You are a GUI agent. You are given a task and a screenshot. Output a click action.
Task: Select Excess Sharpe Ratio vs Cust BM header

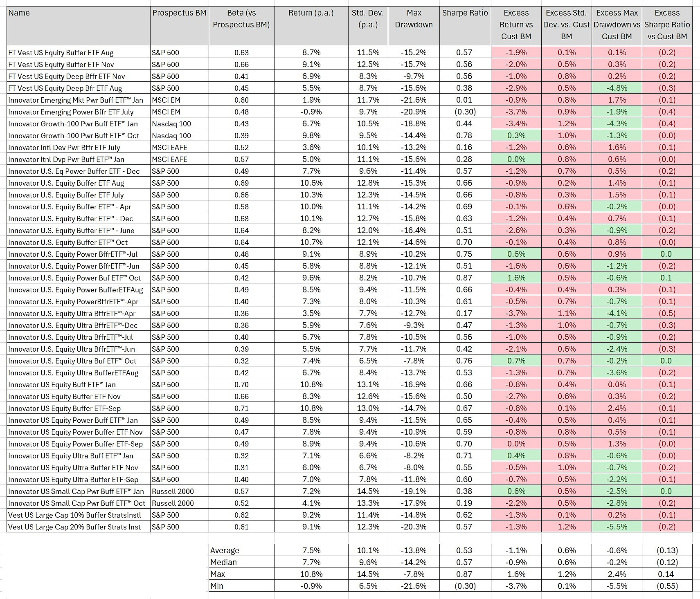coord(667,26)
